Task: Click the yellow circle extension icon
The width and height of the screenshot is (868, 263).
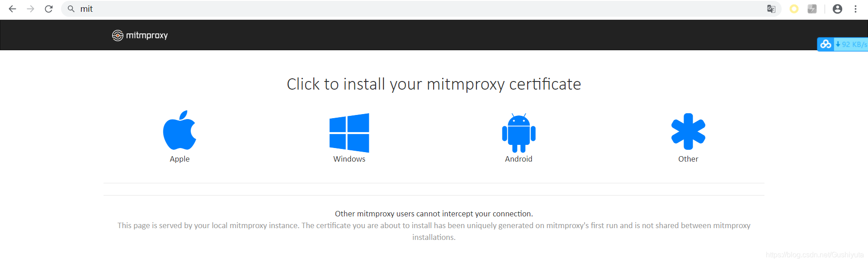Action: click(794, 9)
